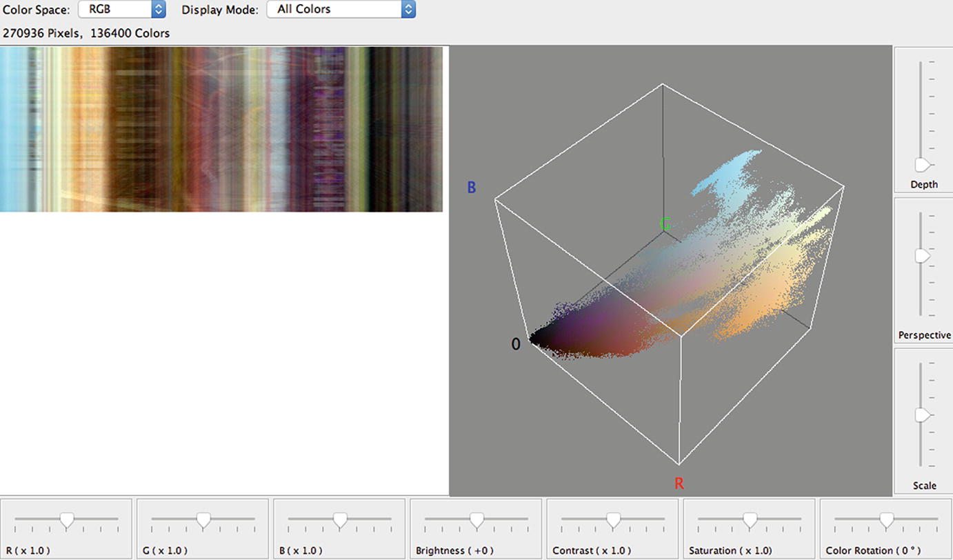
Task: Click the 'Brightness ( +0 )' label text
Action: pos(454,551)
